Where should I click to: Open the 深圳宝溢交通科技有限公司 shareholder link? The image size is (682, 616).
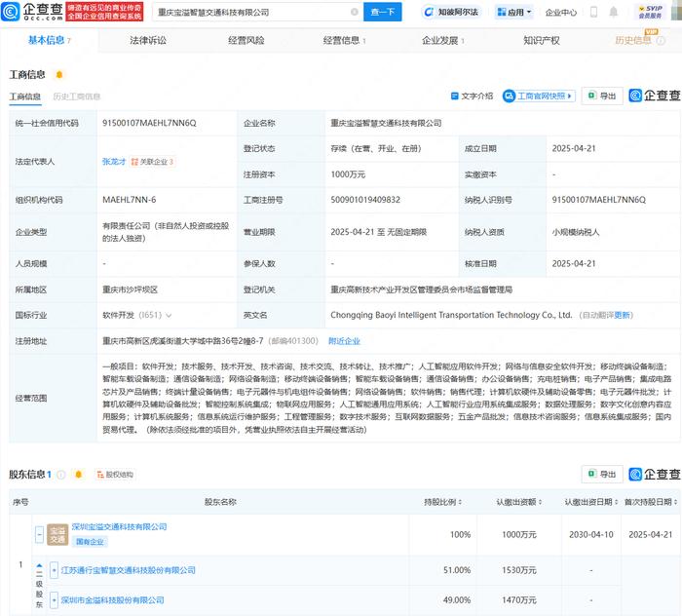pyautogui.click(x=119, y=527)
